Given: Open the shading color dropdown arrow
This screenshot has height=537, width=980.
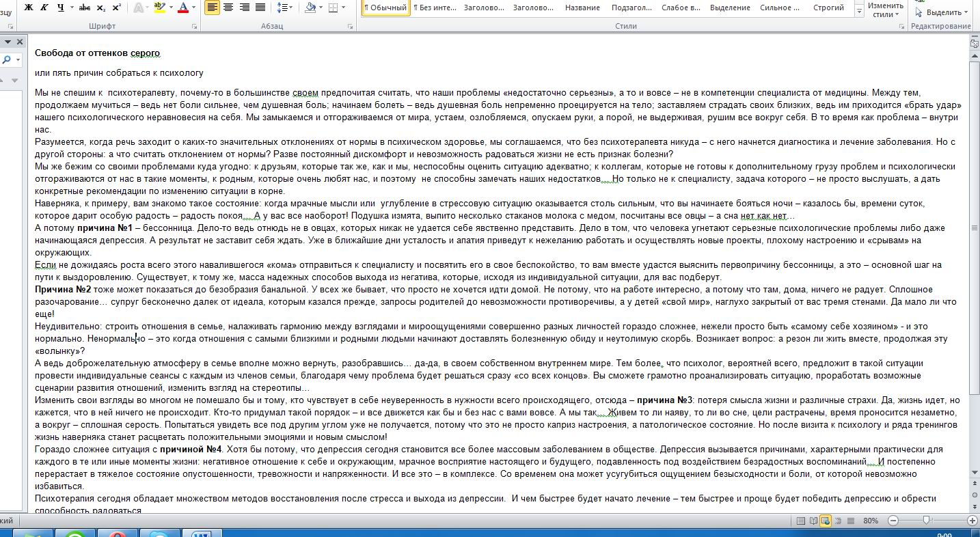Looking at the screenshot, I should [321, 8].
